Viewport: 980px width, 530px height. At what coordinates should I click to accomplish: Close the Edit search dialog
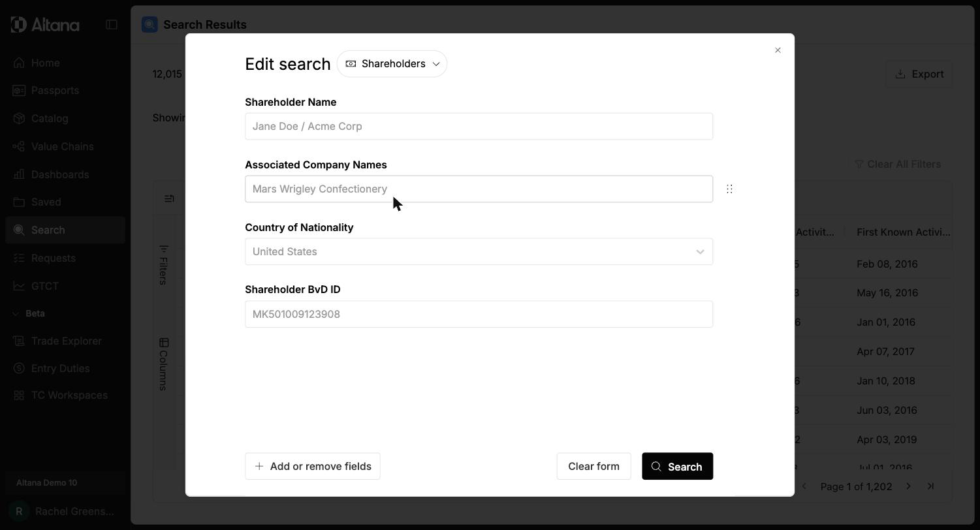pos(778,50)
